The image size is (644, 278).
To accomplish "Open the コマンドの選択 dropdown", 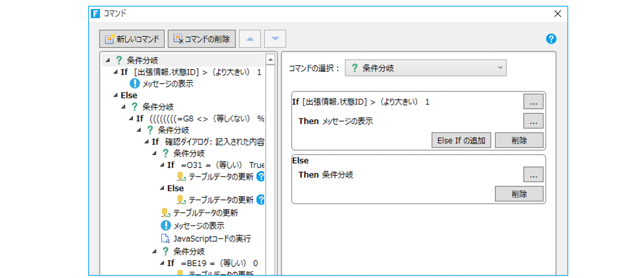I will coord(426,68).
